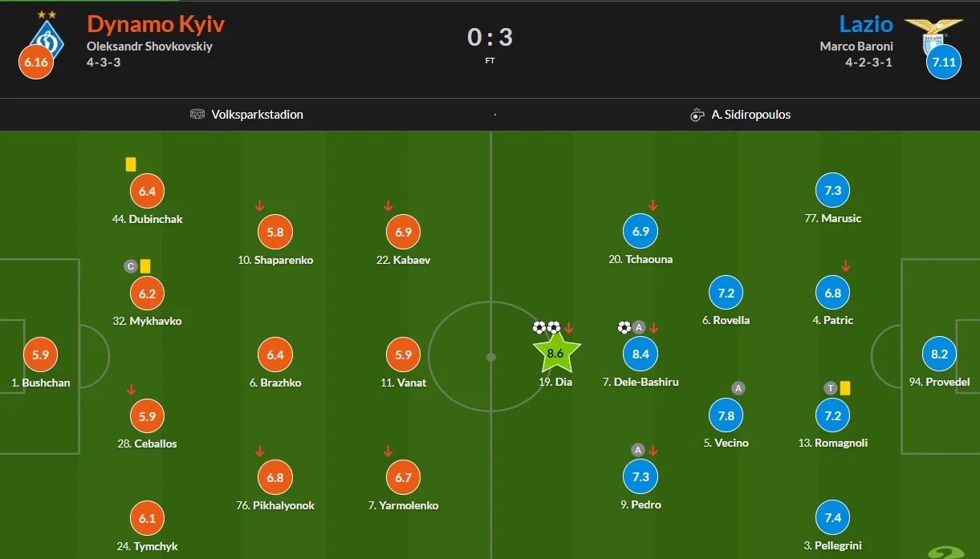Open the Lazio team name link
The width and height of the screenshot is (980, 559).
pos(866,23)
